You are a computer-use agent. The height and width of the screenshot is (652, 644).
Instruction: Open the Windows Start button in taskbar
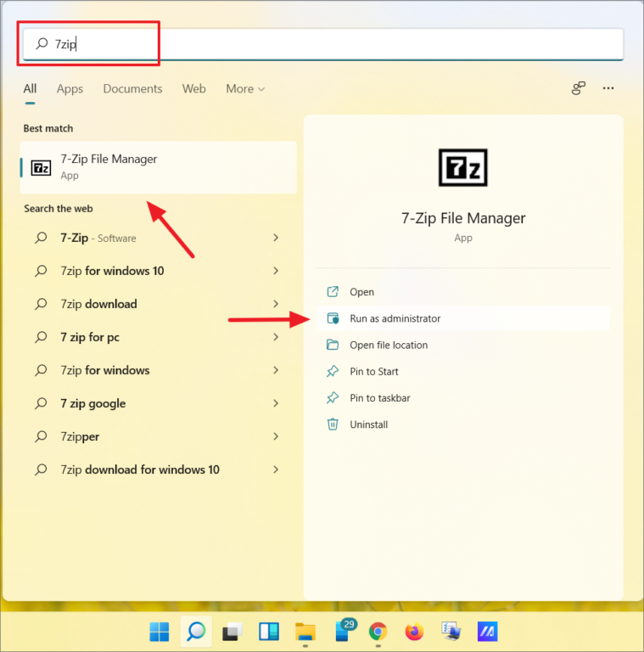(160, 632)
